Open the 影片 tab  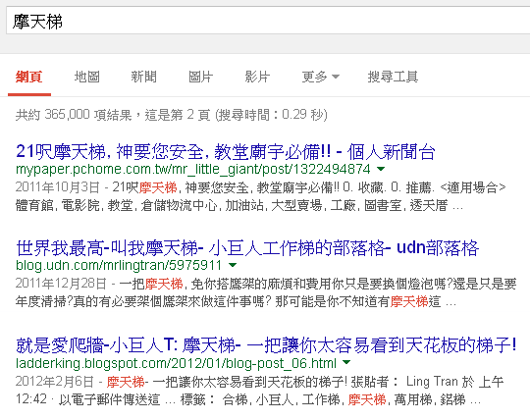click(257, 78)
